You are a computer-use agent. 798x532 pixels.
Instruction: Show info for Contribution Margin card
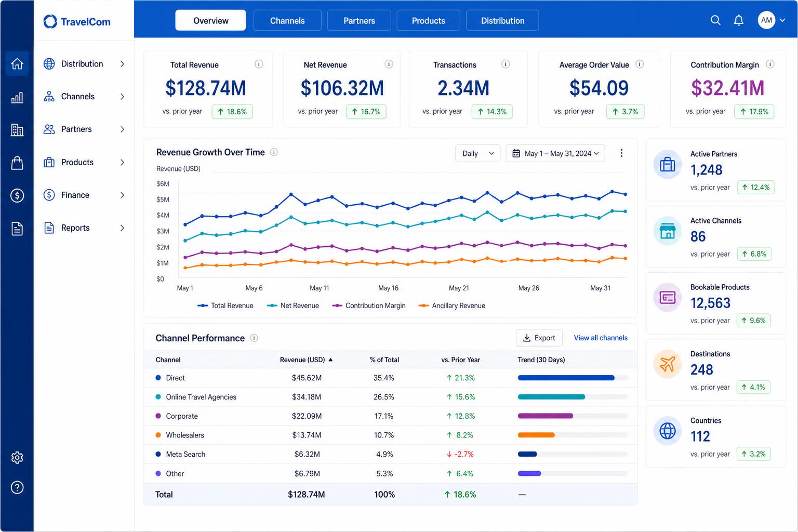click(x=770, y=64)
